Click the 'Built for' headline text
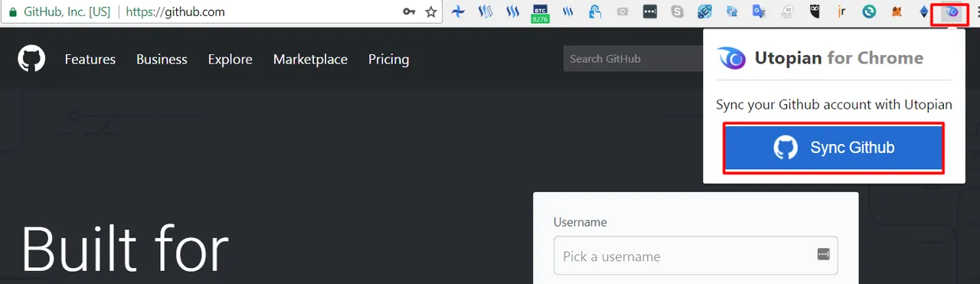Screen dimensions: 980x284 pos(126,250)
